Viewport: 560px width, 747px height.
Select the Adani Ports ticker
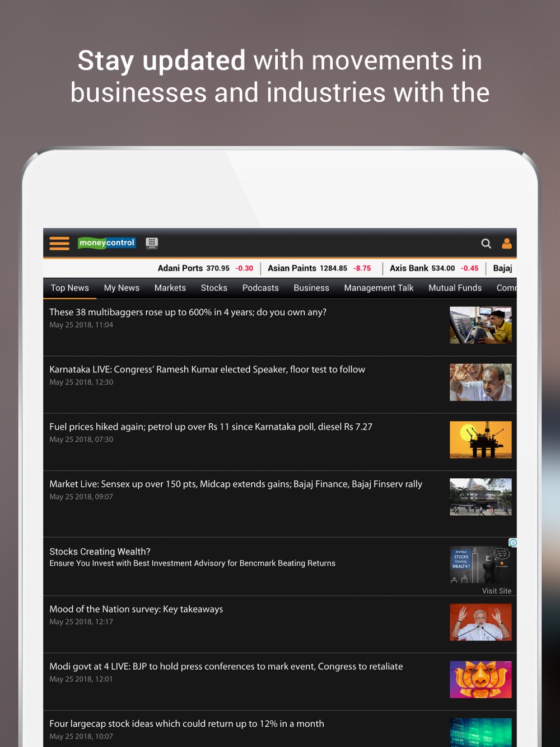point(205,268)
